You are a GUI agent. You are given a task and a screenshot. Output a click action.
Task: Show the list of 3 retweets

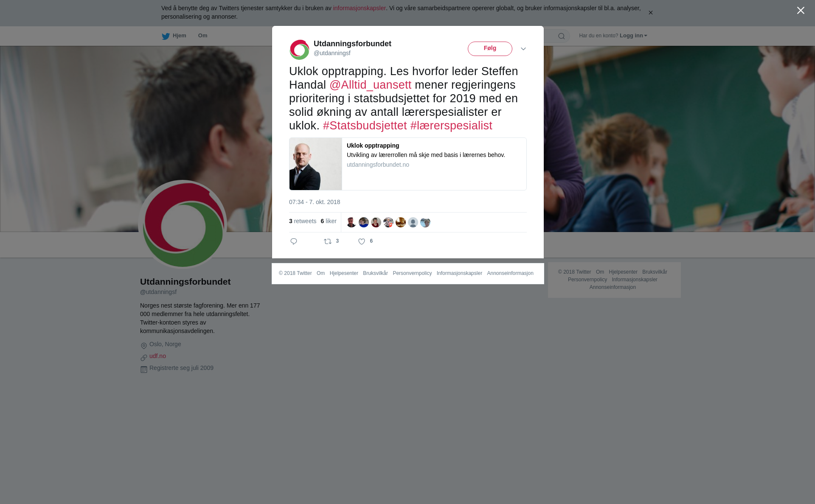tap(303, 221)
